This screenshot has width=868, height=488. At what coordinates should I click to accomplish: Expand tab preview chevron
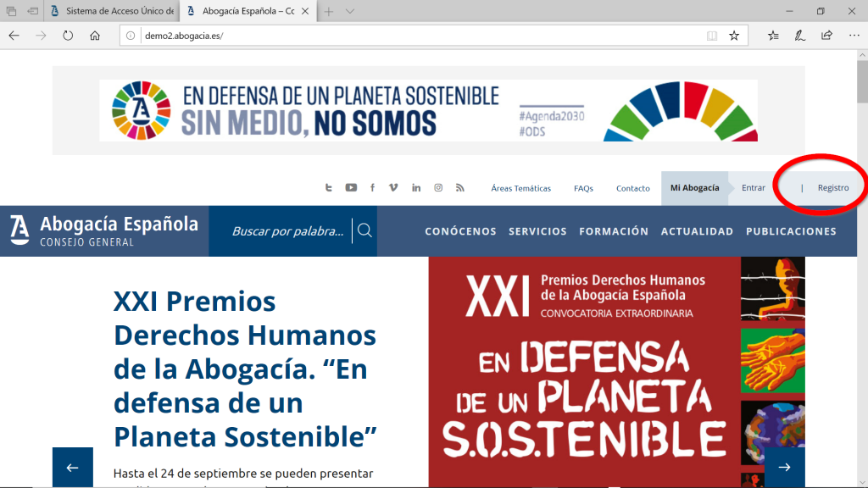coord(350,11)
